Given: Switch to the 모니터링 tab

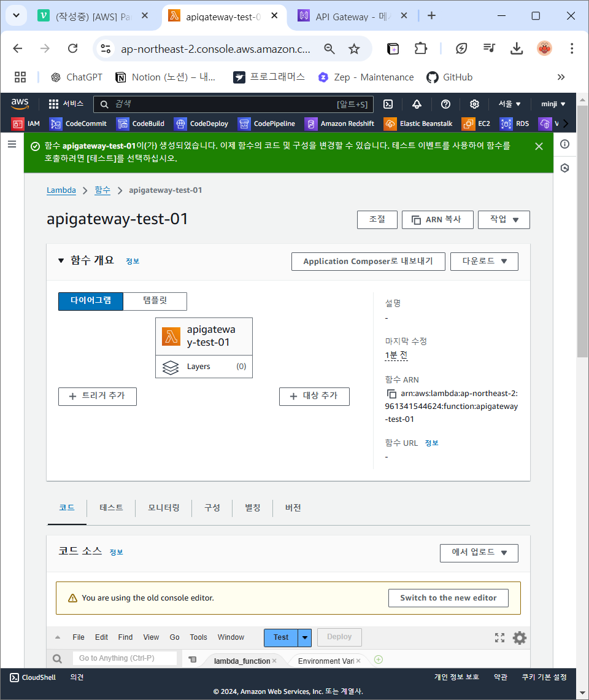Looking at the screenshot, I should 164,508.
